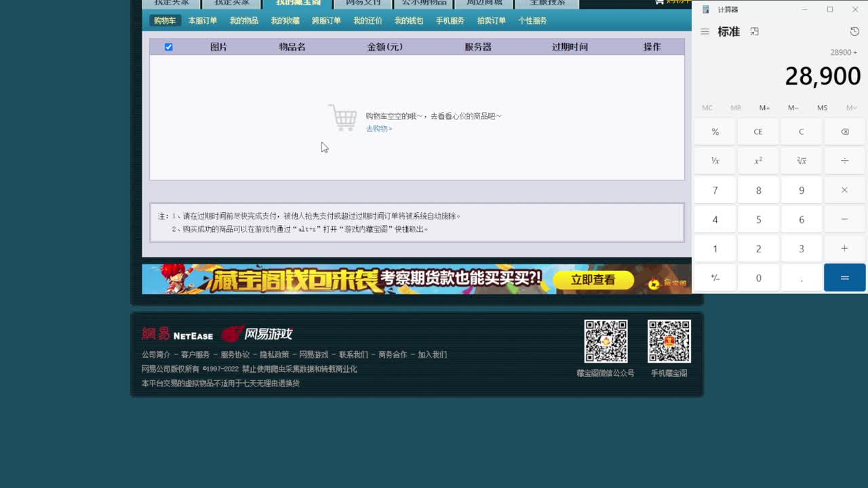Open the calculator navigation hamburger menu
The image size is (868, 488).
click(705, 31)
